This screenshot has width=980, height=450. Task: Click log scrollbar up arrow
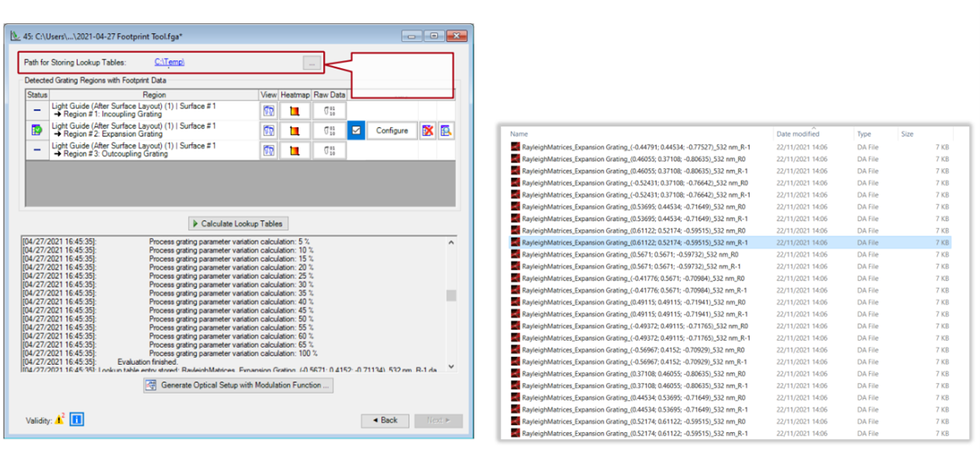pos(451,242)
